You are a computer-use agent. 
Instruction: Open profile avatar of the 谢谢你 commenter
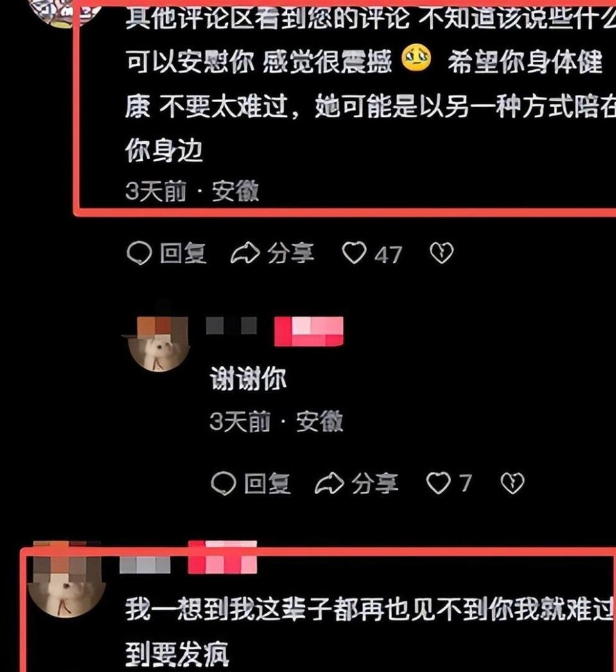tap(158, 344)
